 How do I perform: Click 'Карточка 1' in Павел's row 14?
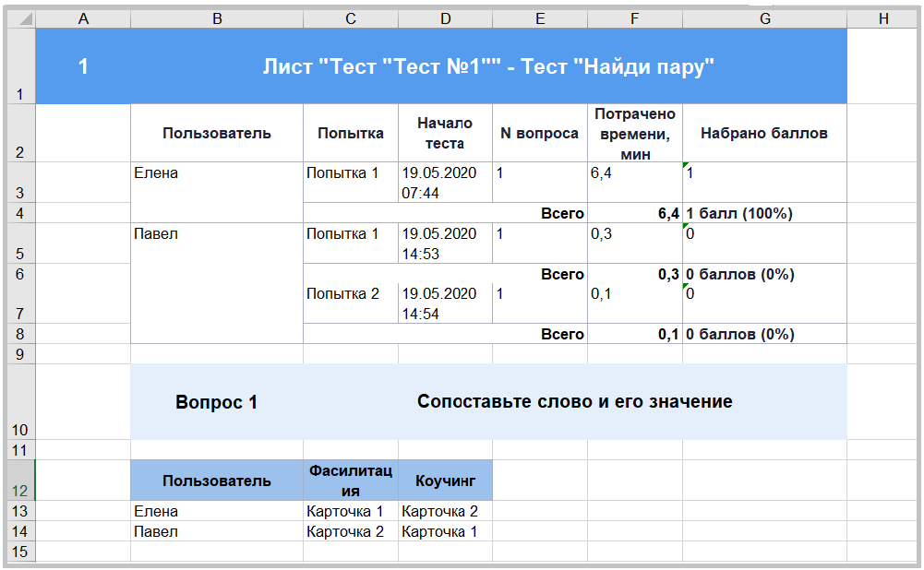pyautogui.click(x=446, y=531)
